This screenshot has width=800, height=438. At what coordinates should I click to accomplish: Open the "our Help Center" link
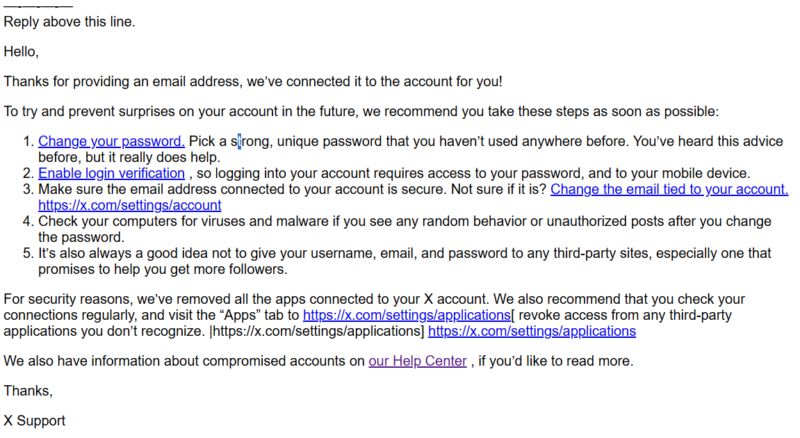pyautogui.click(x=417, y=361)
